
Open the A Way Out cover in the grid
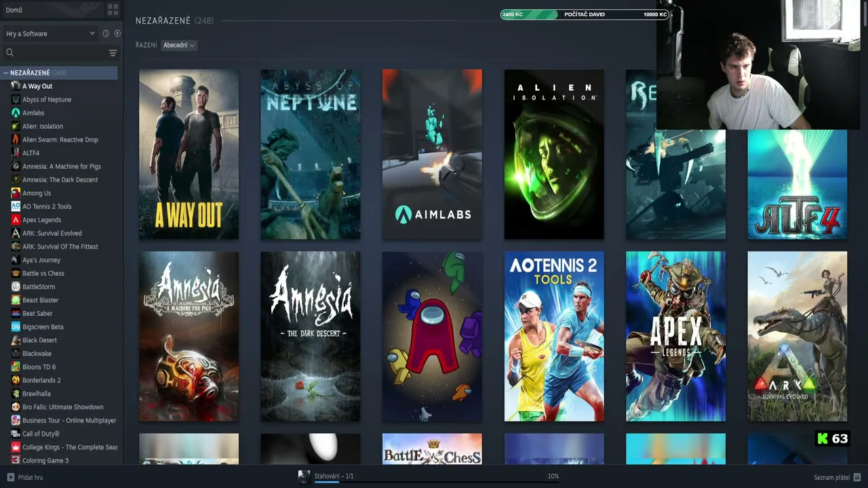(189, 155)
